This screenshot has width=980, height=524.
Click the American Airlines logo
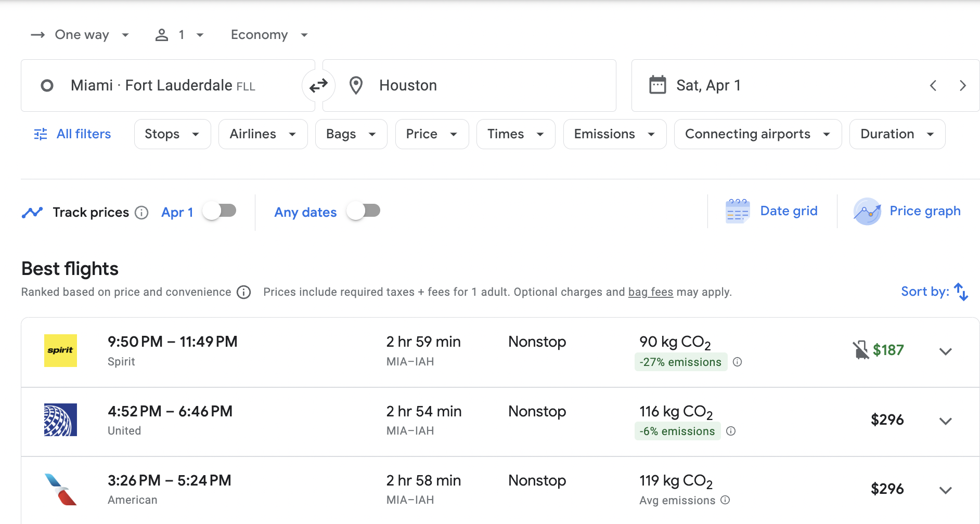(x=60, y=489)
